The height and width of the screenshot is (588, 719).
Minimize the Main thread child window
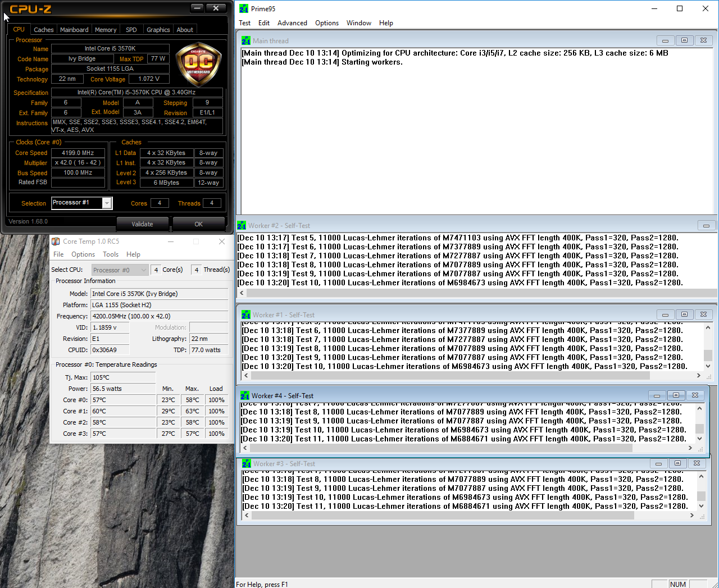(x=665, y=40)
